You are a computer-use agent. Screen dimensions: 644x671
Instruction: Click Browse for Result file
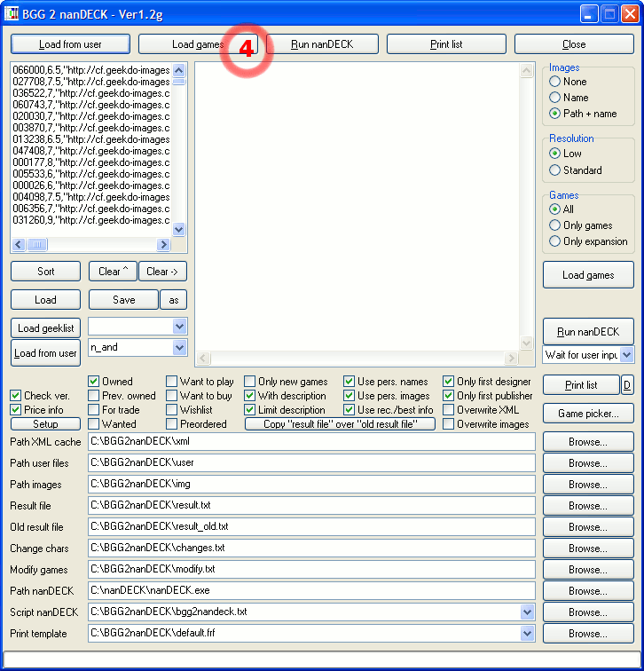tap(588, 506)
